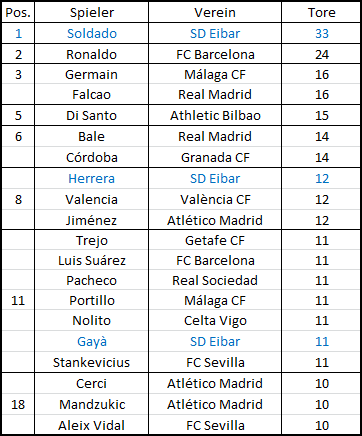Click the Stankevicius player cell

(91, 362)
